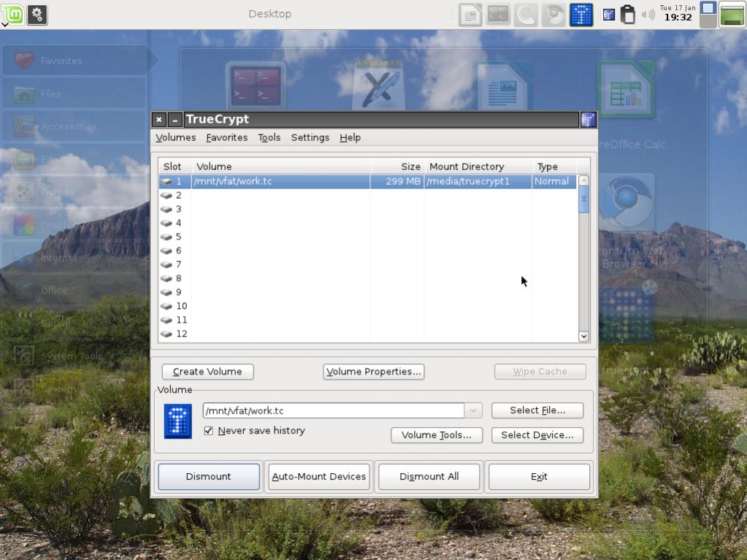This screenshot has height=560, width=747.
Task: Click the TrueCrypt logo beside the volume path
Action: (x=177, y=421)
